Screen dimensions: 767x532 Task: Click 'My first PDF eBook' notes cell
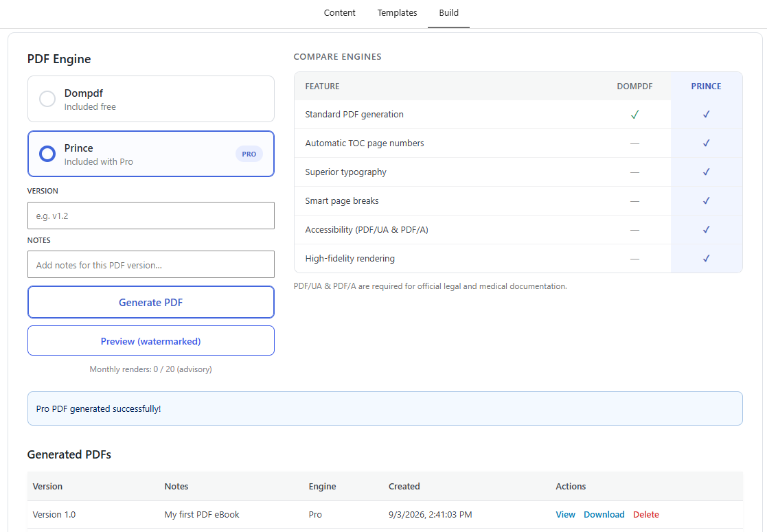point(202,514)
